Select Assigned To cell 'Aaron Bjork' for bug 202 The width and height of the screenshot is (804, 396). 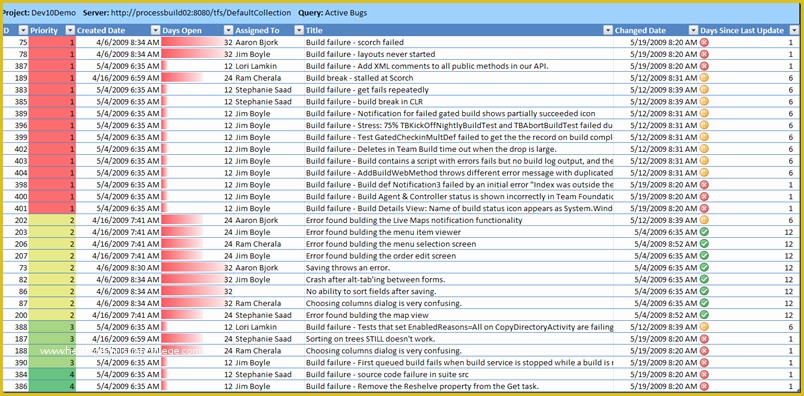[x=257, y=220]
